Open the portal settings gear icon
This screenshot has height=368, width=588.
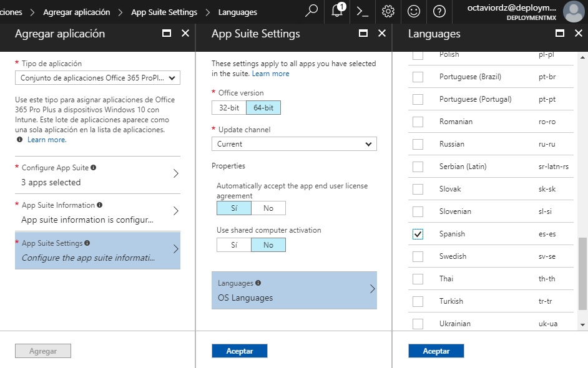click(388, 11)
